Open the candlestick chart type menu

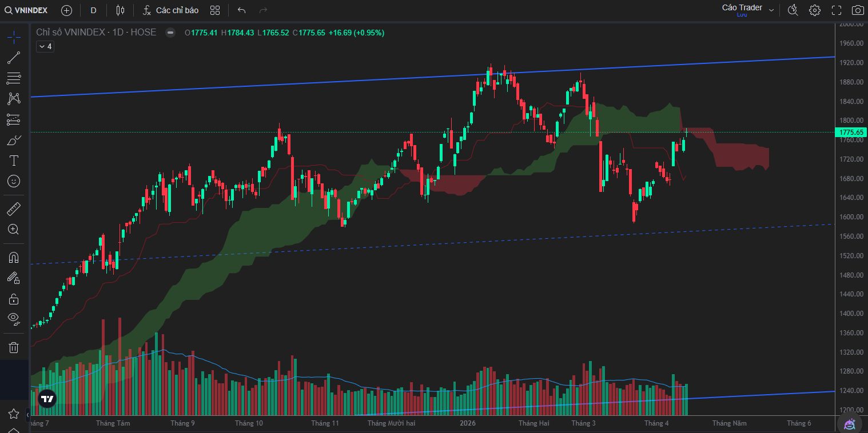tap(120, 10)
